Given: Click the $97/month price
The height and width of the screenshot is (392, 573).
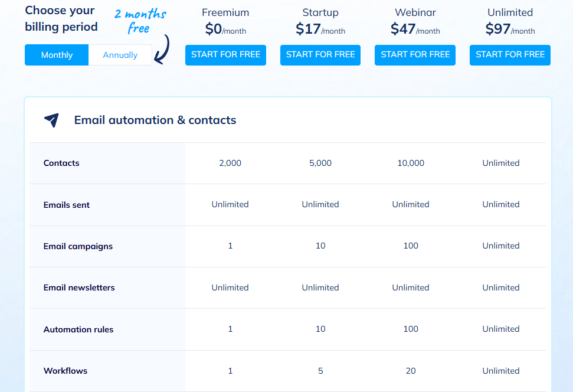Looking at the screenshot, I should [510, 28].
